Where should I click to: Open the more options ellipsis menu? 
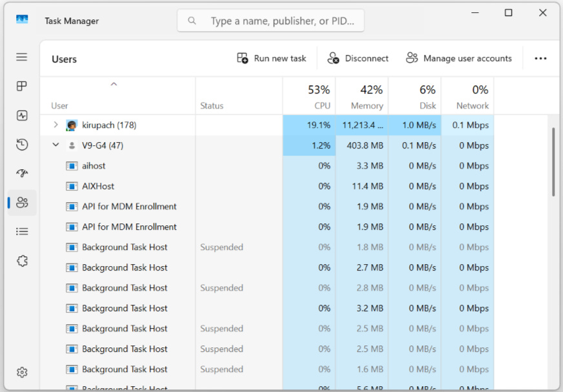[540, 58]
